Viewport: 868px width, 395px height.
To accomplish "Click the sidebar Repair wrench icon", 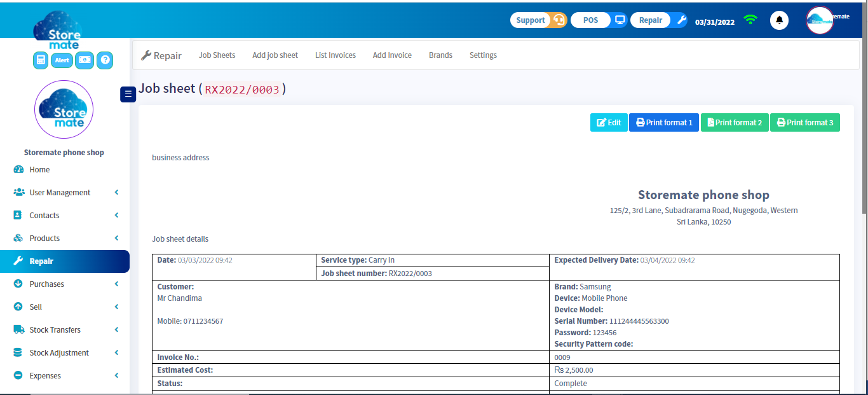I will (18, 261).
